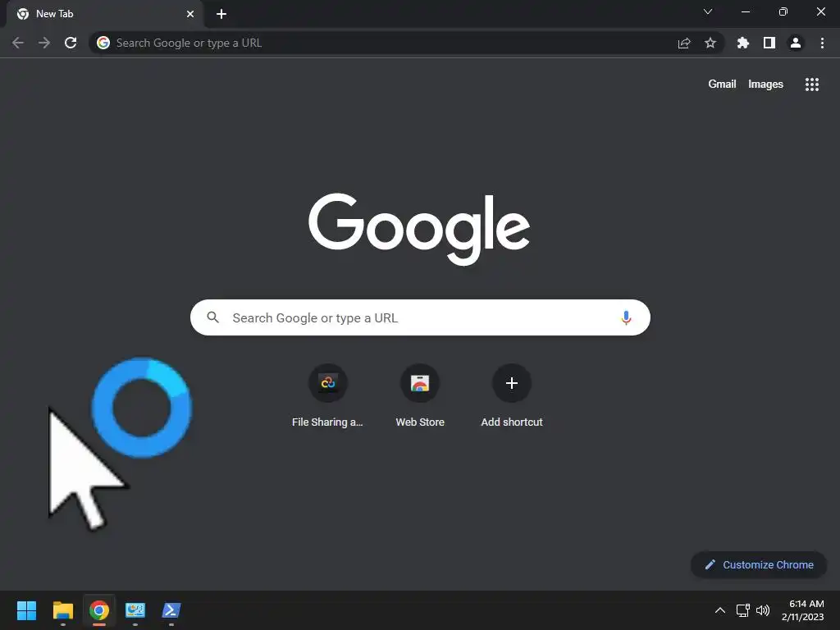
Task: Open the clock and date flyout
Action: tap(802, 610)
